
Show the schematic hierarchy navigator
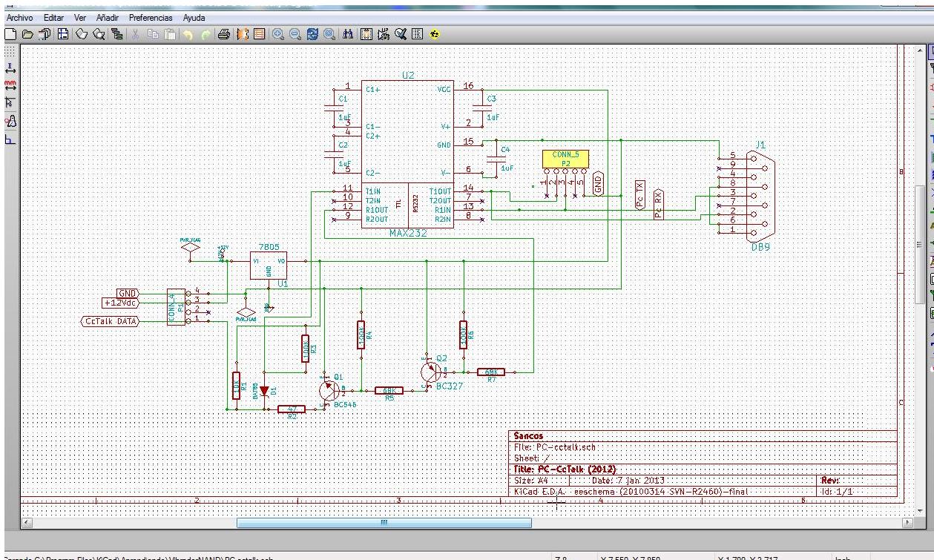tap(117, 33)
